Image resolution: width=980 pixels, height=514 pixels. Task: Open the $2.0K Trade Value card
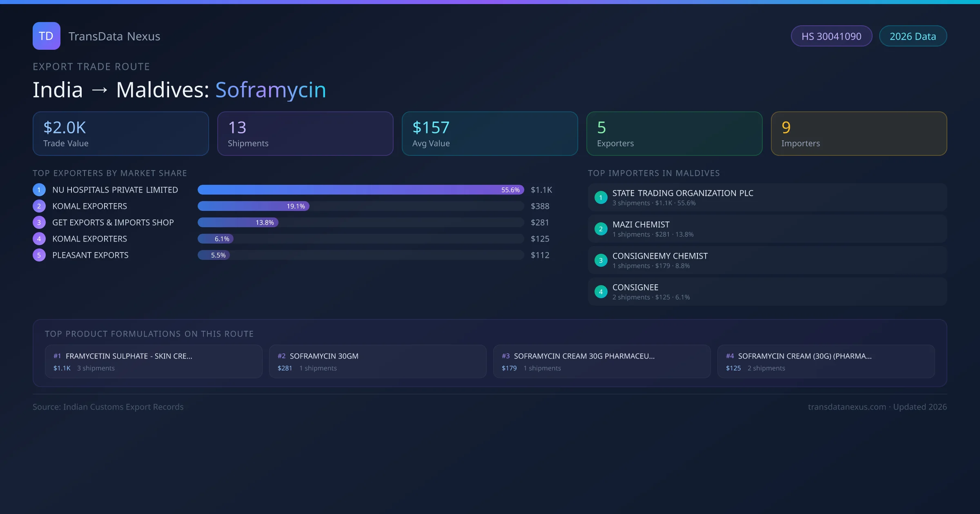[120, 133]
